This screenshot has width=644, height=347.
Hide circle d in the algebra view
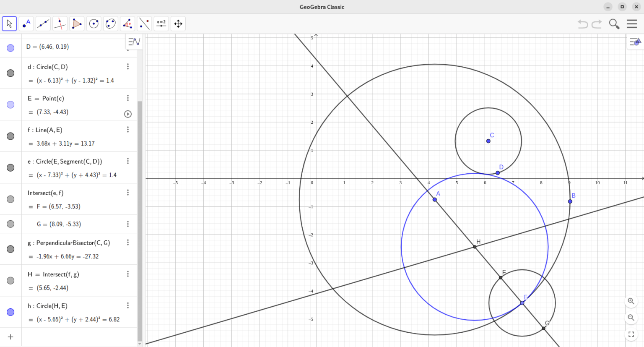(10, 73)
